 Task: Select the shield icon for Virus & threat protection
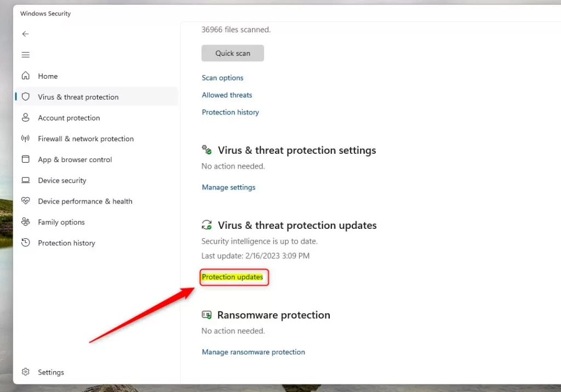pyautogui.click(x=25, y=96)
